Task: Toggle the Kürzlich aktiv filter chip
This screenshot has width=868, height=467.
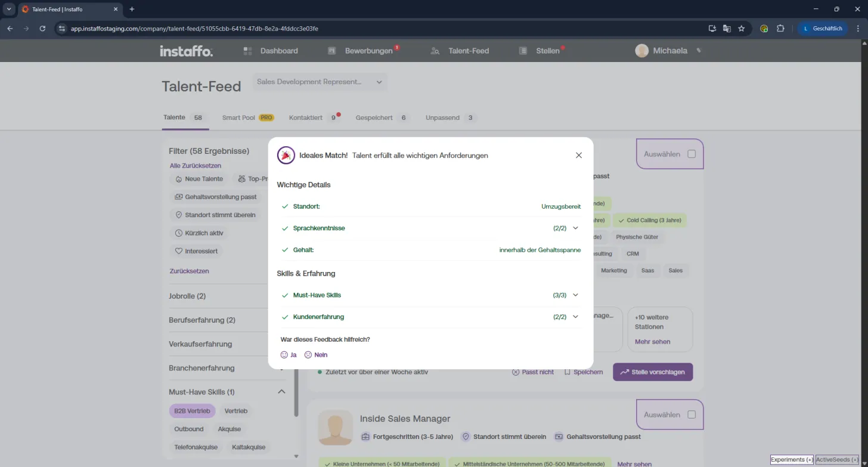Action: pos(199,233)
